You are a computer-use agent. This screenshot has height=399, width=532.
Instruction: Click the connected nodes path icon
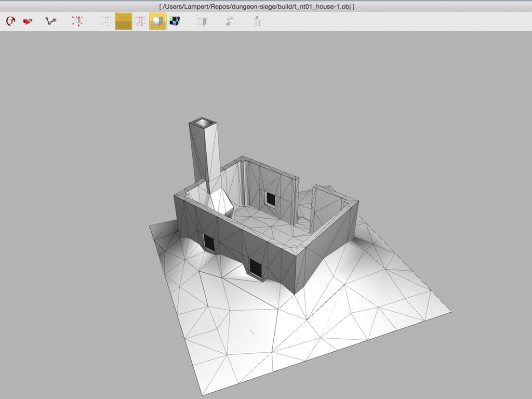[x=50, y=21]
